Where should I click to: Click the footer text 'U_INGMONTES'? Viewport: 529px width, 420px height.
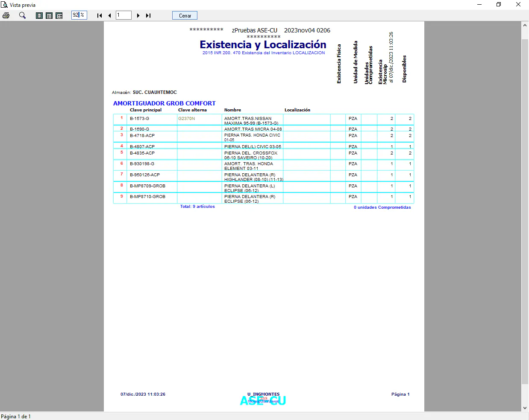(263, 394)
